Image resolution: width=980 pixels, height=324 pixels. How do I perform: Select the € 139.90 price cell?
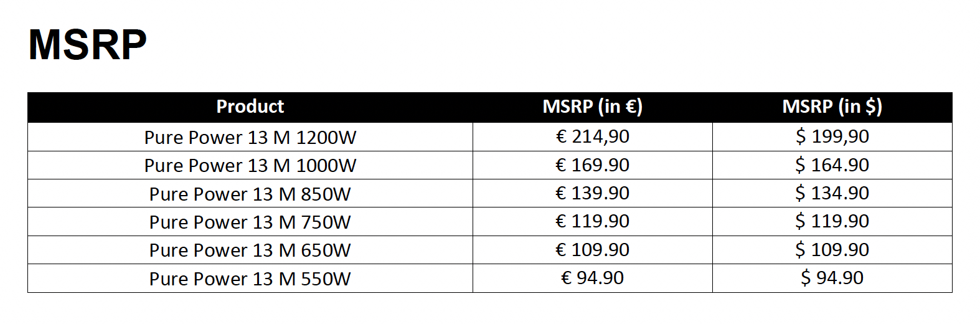592,193
